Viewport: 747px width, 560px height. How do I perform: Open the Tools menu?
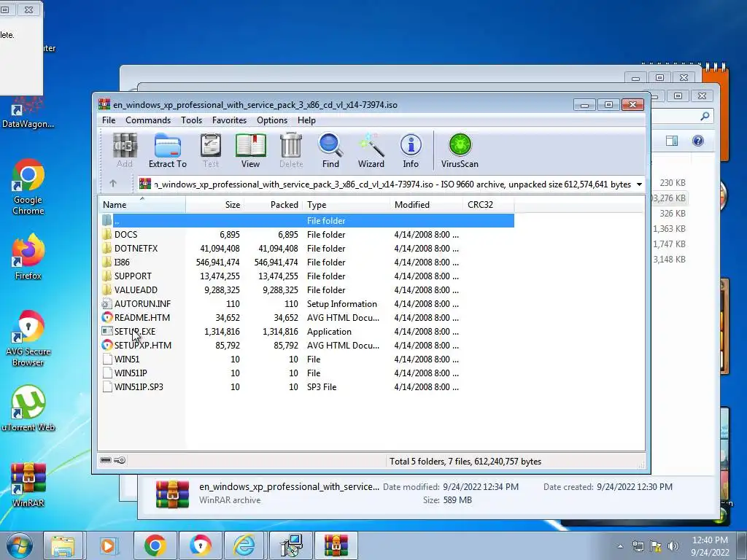point(192,120)
